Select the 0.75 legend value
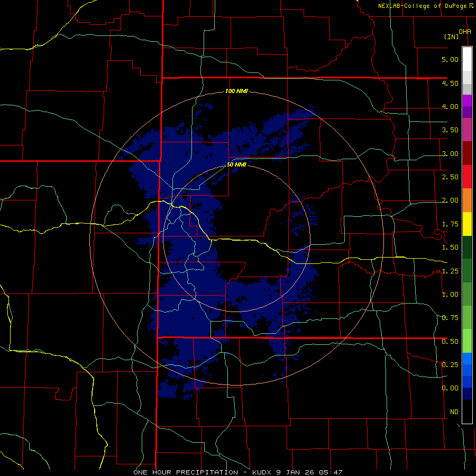Screen dimensions: 476x476 [450, 318]
